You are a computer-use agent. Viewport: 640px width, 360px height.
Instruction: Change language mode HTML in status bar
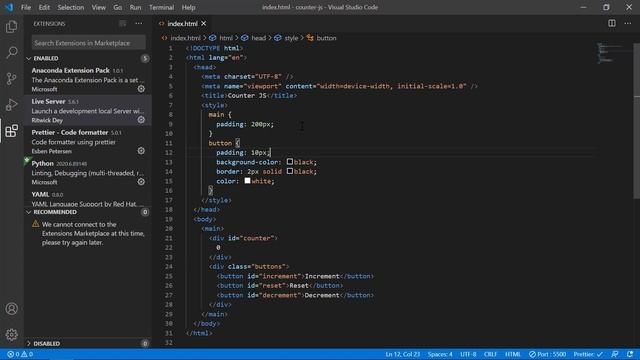pyautogui.click(x=513, y=354)
